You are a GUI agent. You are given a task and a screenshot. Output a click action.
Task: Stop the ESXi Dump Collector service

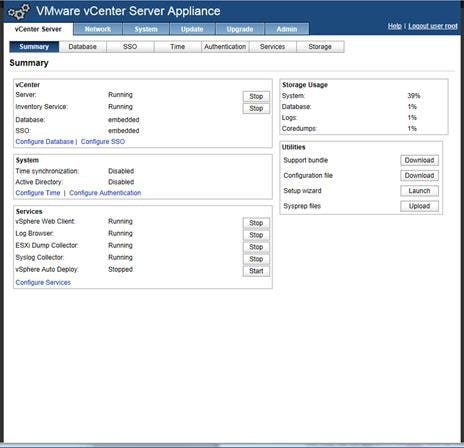(256, 247)
